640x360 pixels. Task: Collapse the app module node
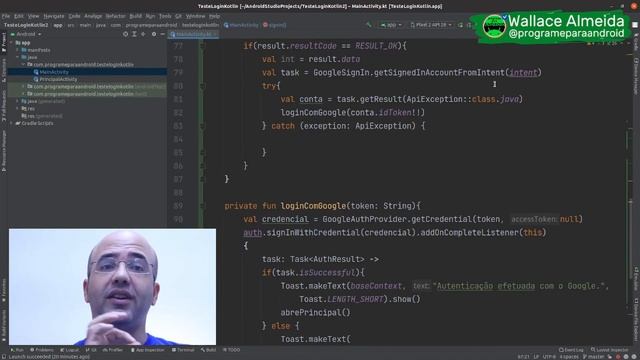click(11, 42)
